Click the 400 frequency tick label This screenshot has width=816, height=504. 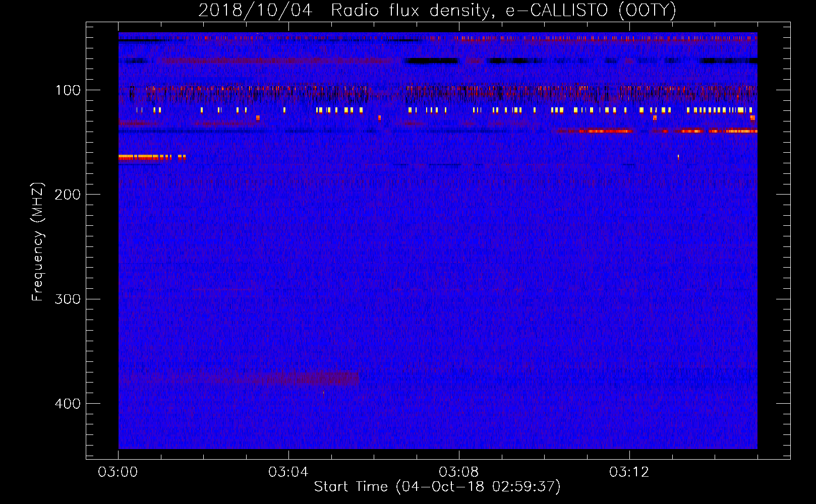point(68,404)
